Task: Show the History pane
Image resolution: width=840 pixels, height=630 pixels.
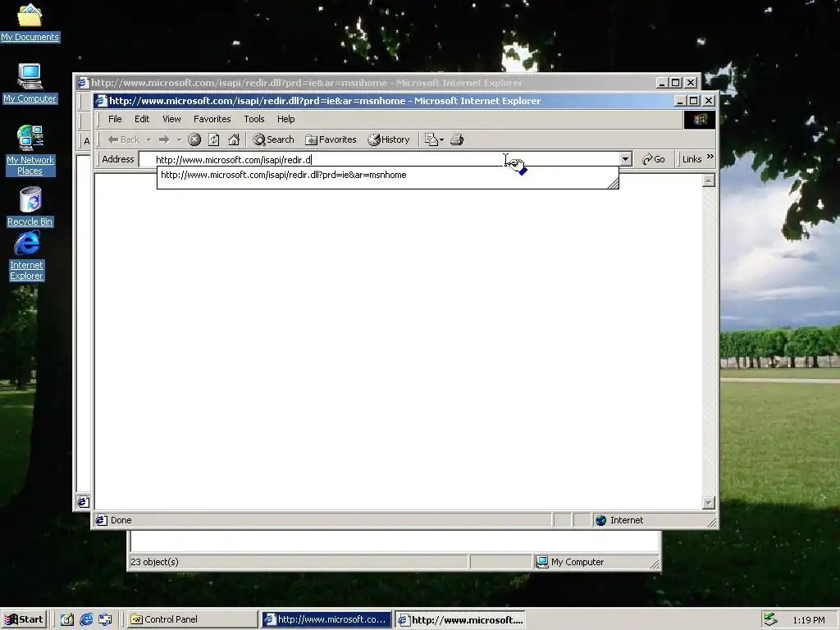Action: coord(388,139)
